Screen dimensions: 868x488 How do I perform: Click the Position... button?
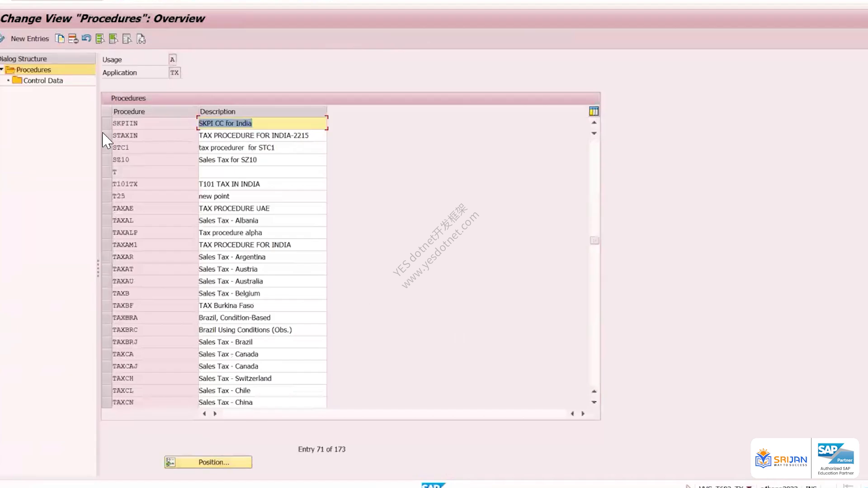tap(208, 462)
